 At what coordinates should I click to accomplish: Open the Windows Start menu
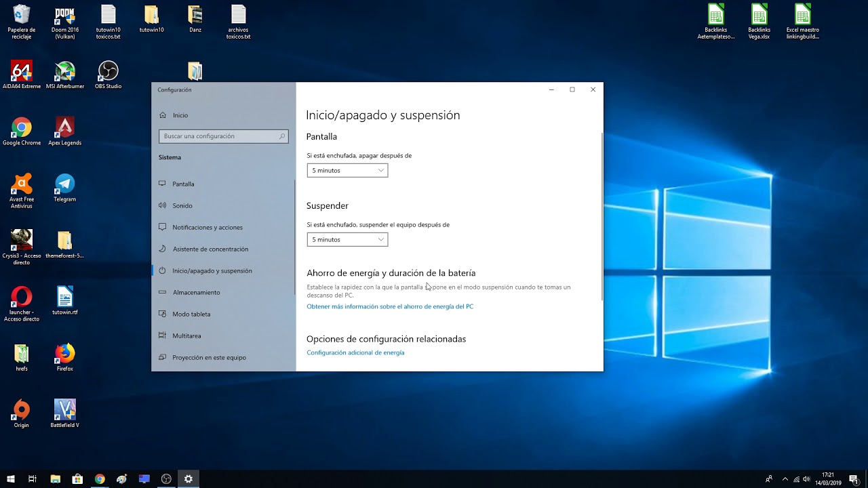tap(11, 479)
